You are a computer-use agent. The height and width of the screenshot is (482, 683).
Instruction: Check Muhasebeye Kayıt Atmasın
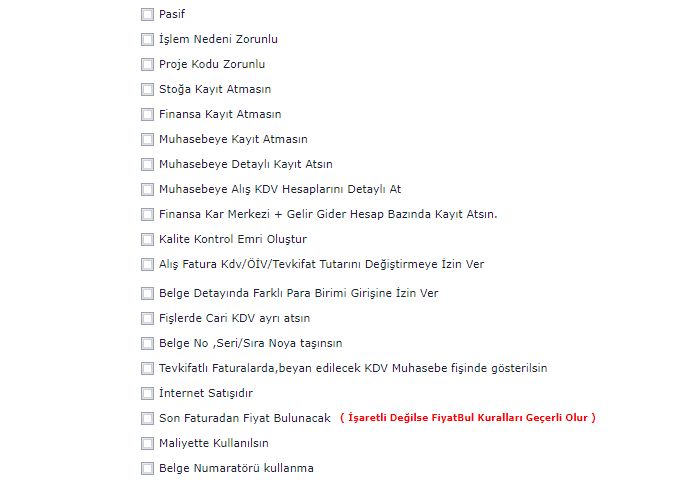tap(148, 140)
